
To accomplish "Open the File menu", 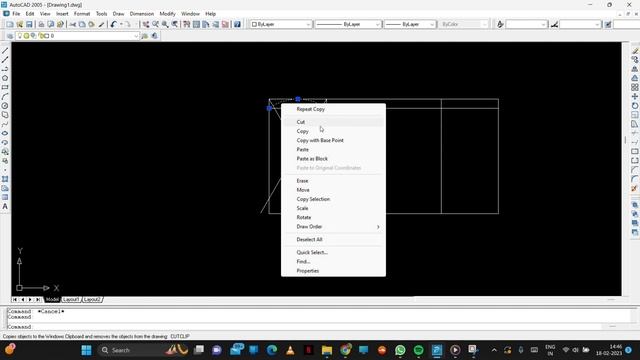I will click(x=16, y=14).
